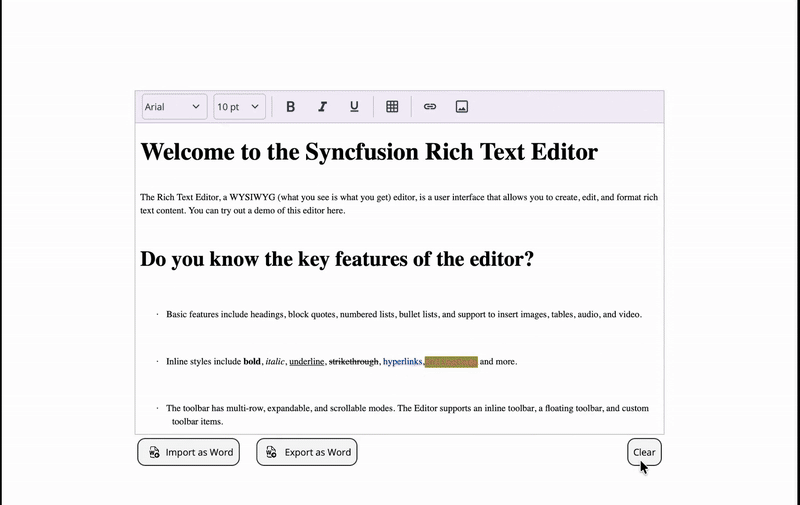Toggle Italic formatting in the toolbar
This screenshot has height=505, width=800.
click(322, 107)
